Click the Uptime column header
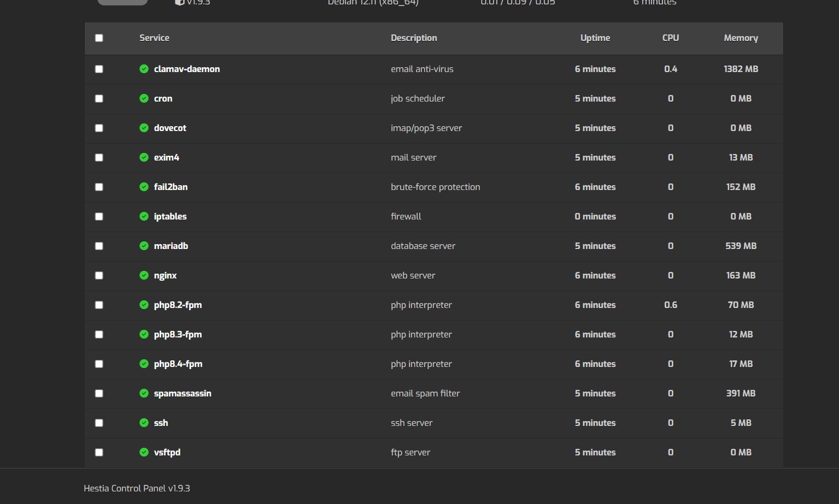Viewport: 839px width, 504px height. 595,38
